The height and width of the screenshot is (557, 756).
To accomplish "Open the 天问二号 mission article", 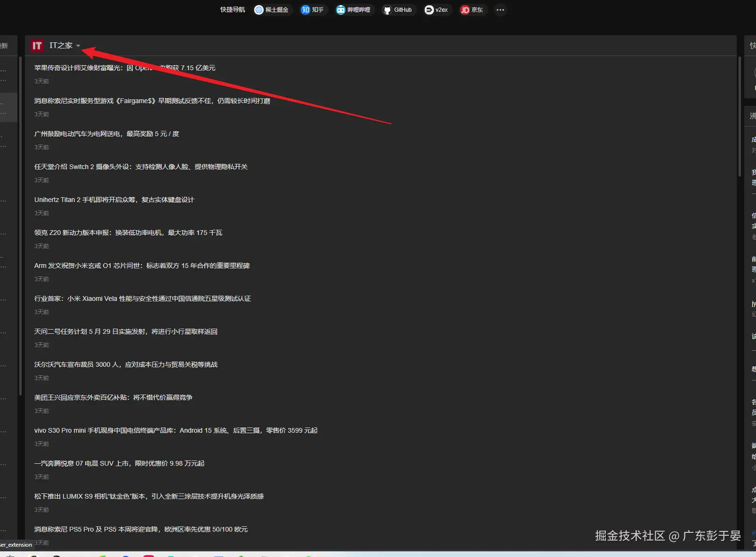I will 126,331.
